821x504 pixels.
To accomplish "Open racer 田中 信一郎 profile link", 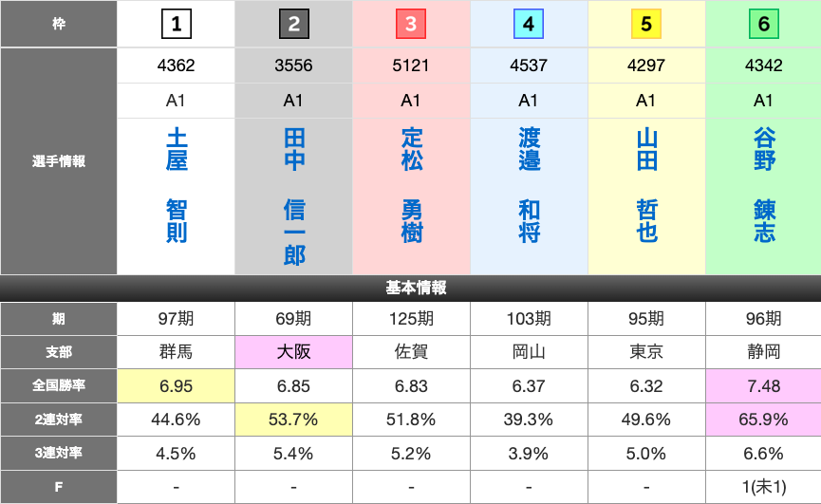I will (x=294, y=197).
